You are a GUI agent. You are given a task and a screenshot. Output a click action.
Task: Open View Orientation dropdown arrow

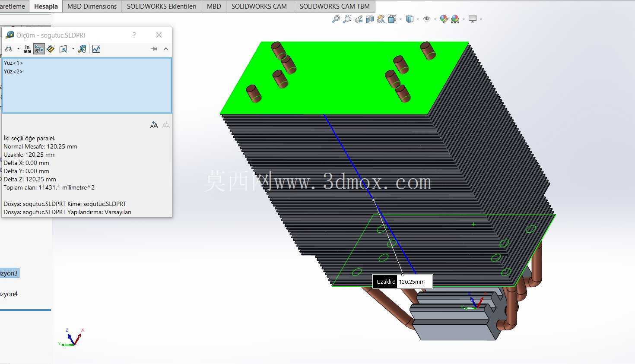pos(400,19)
